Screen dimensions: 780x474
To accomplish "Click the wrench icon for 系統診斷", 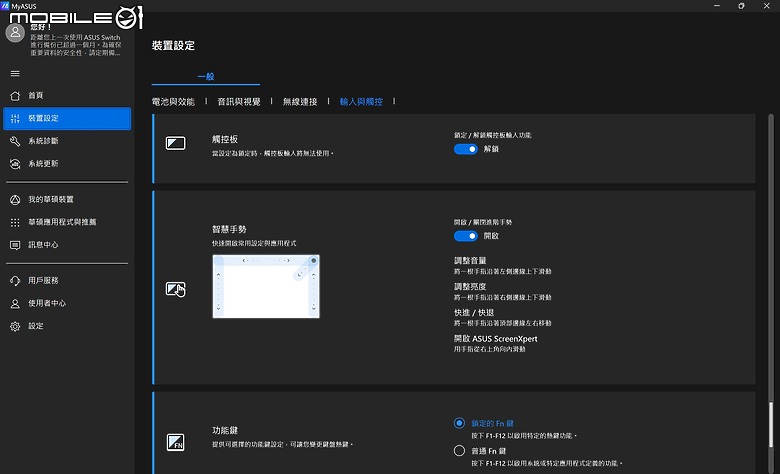I will click(x=15, y=141).
